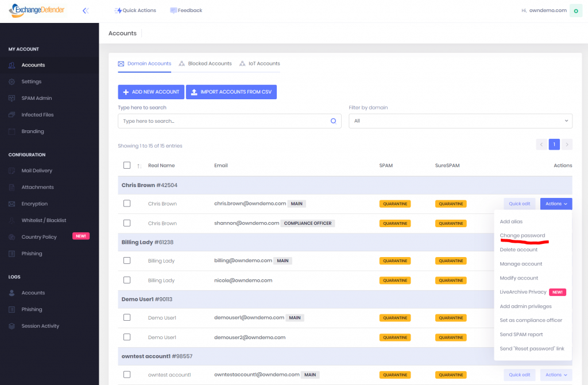Image resolution: width=588 pixels, height=385 pixels.
Task: Click the Branding icon in sidebar
Action: [12, 131]
